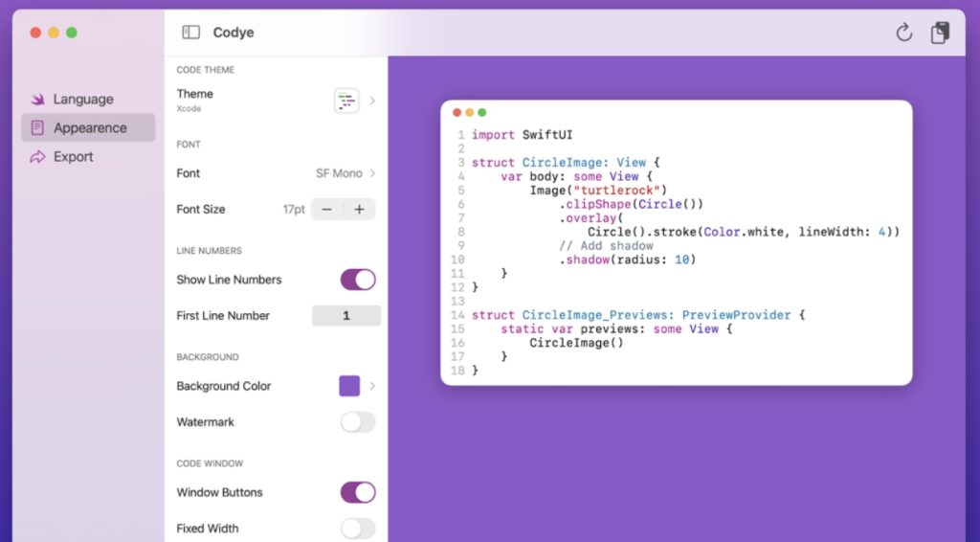The image size is (980, 542).
Task: Click the '.clipShape(Circle())' line
Action: pyautogui.click(x=632, y=204)
